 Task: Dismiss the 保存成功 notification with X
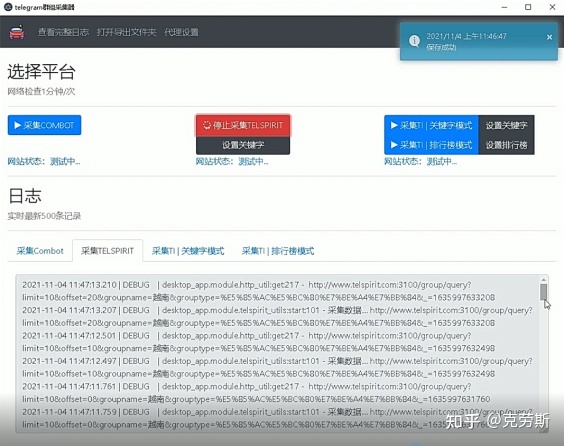[549, 37]
